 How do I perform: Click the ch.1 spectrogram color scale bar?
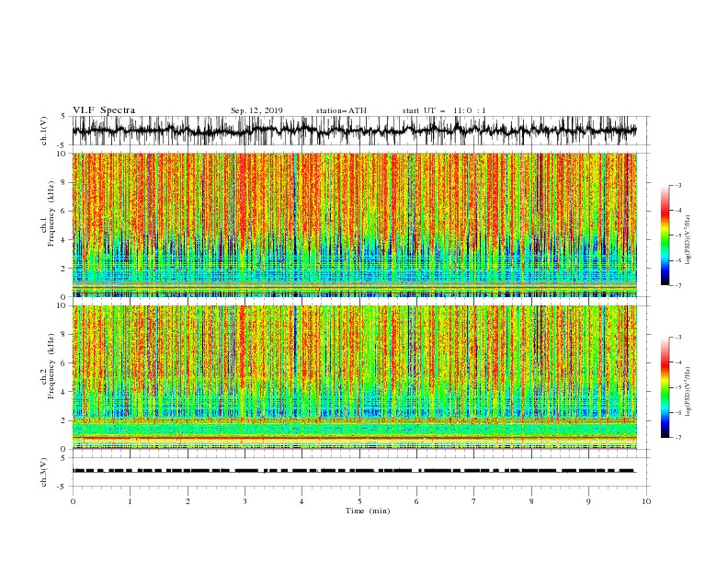665,235
